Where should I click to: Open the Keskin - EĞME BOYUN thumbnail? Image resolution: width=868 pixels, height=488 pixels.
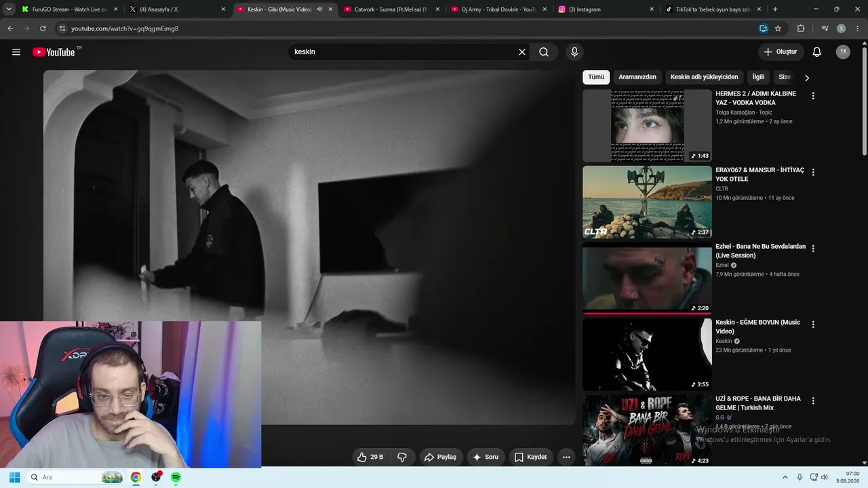647,355
